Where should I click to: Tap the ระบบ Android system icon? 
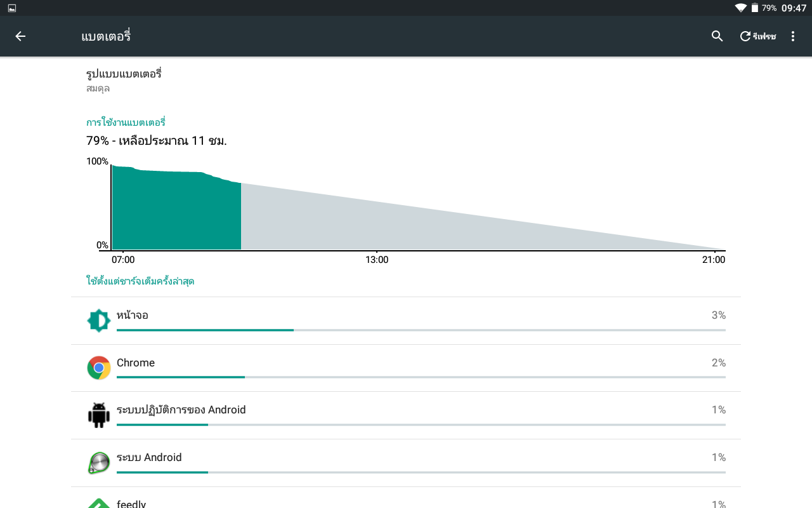[98, 463]
